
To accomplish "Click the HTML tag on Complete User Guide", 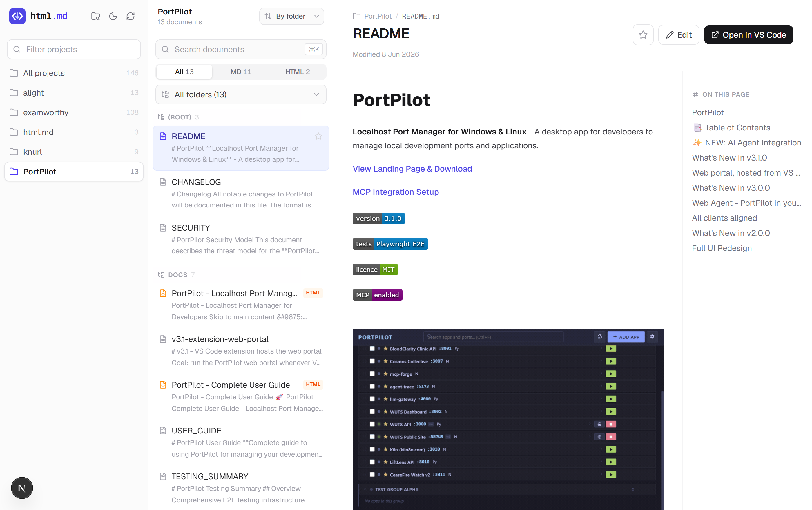I will tap(313, 384).
